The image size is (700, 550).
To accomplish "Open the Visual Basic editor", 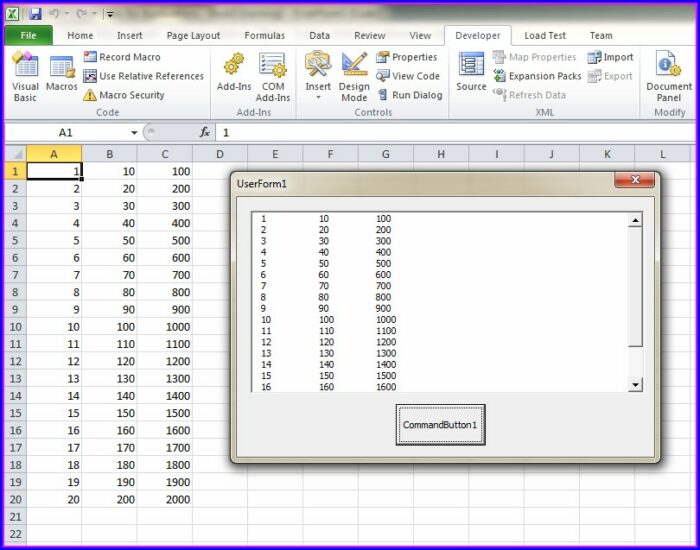I will (25, 76).
